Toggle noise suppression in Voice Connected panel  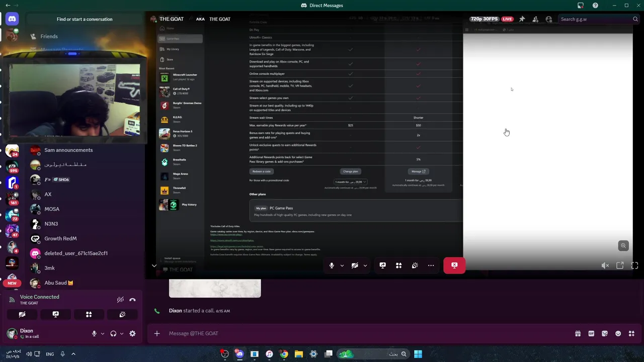click(120, 300)
